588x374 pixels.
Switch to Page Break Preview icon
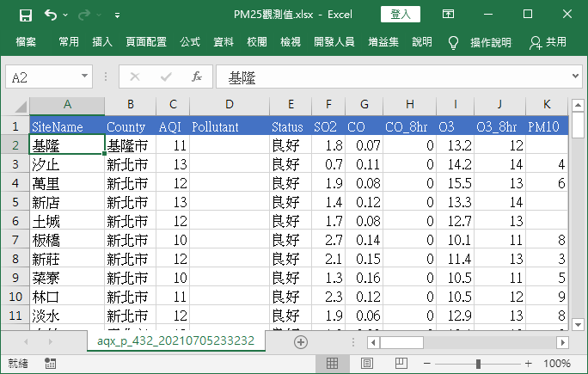tap(401, 363)
